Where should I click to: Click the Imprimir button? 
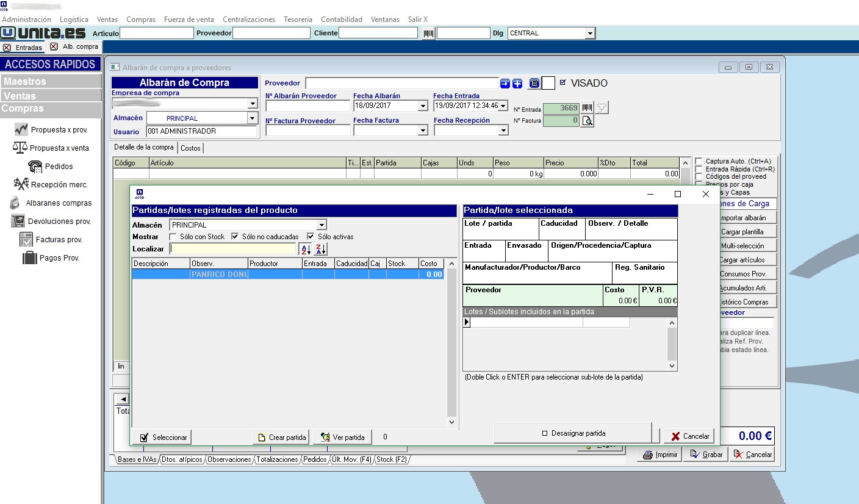coord(660,455)
